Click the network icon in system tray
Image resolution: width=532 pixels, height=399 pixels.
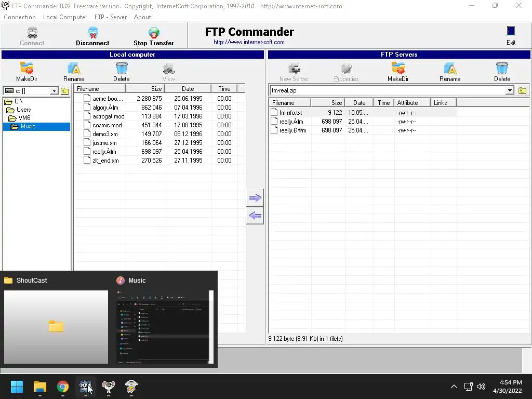(x=468, y=387)
